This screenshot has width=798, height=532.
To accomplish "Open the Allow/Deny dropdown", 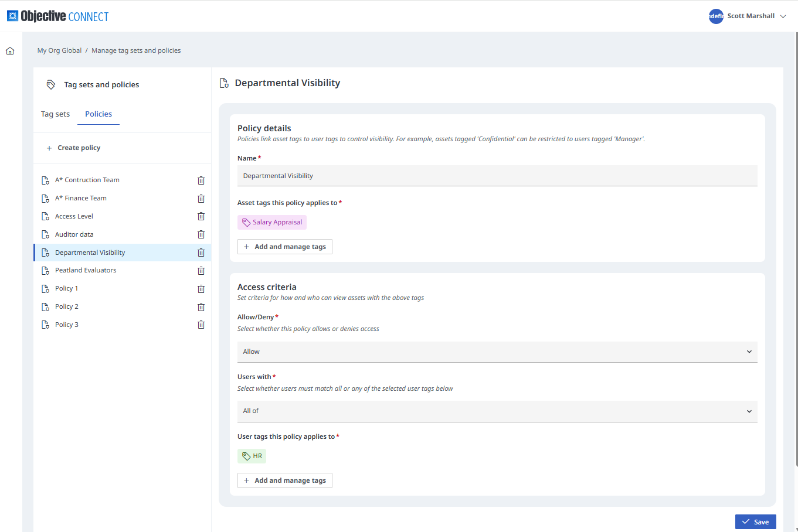I will pyautogui.click(x=497, y=352).
